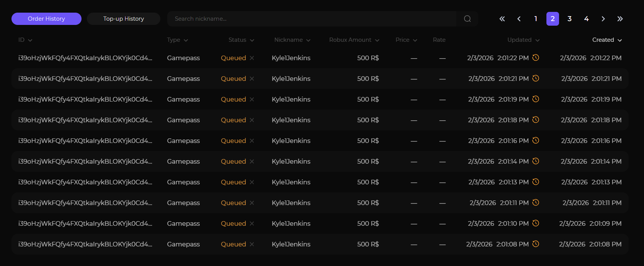Screen dimensions: 644x266
Task: Click history clock icon for 2:01:18 PM row
Action: [x=536, y=120]
